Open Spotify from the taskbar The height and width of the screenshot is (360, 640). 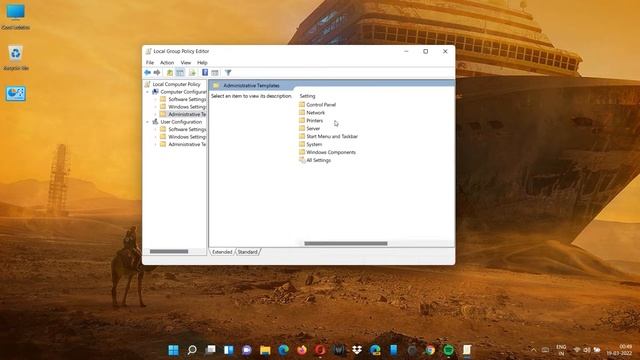tap(449, 350)
